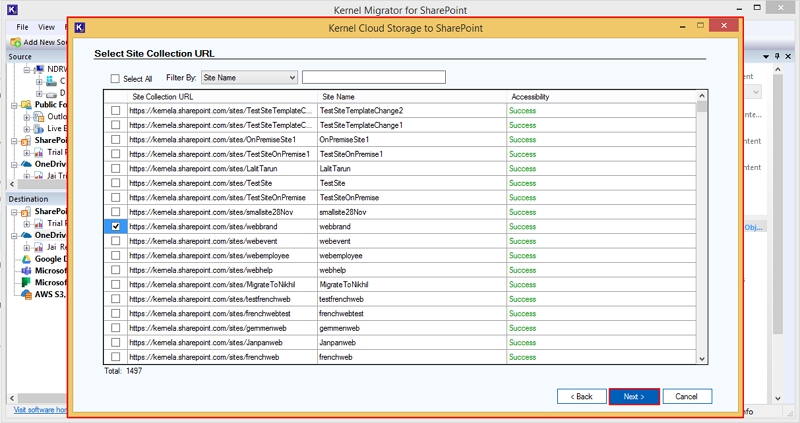Click the Trial site icon under Destination SharePoint
Image resolution: width=800 pixels, height=423 pixels.
[x=39, y=223]
